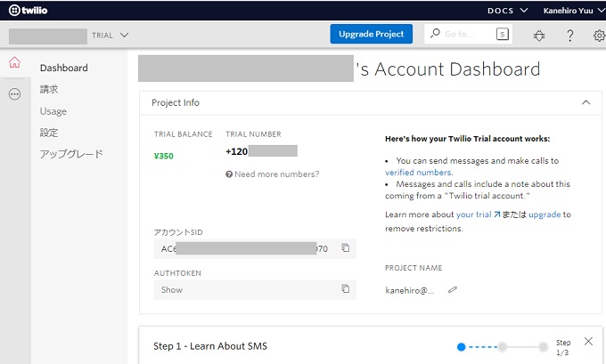
Task: Show the auth token
Action: click(172, 289)
